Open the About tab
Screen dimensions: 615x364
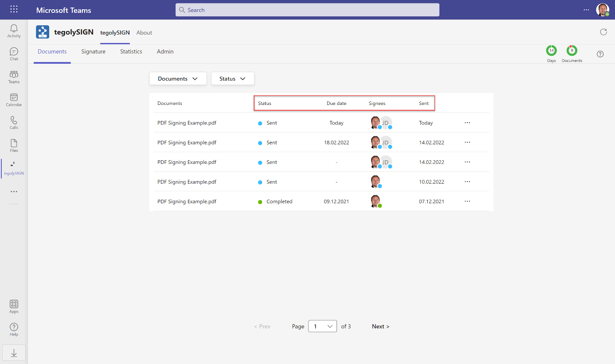click(x=144, y=33)
